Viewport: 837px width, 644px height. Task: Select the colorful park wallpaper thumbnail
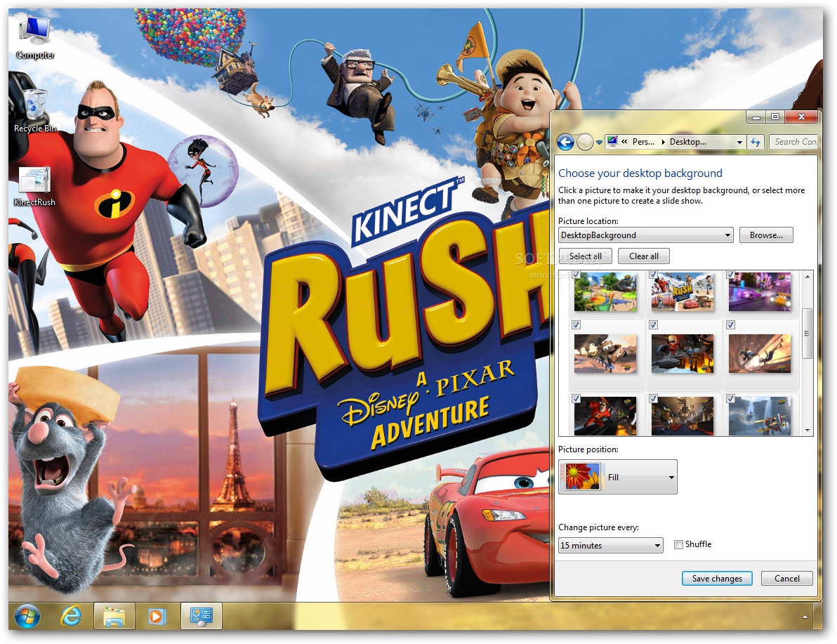[x=605, y=292]
